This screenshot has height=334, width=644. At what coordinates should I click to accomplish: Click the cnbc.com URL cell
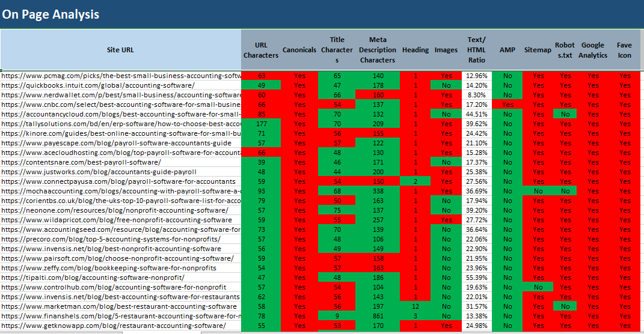[121, 105]
